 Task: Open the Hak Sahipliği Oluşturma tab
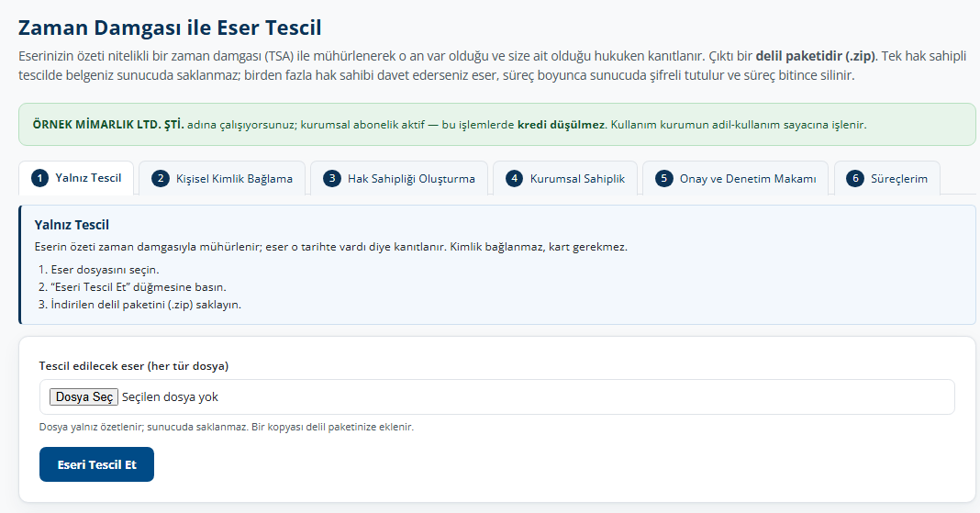tap(399, 179)
